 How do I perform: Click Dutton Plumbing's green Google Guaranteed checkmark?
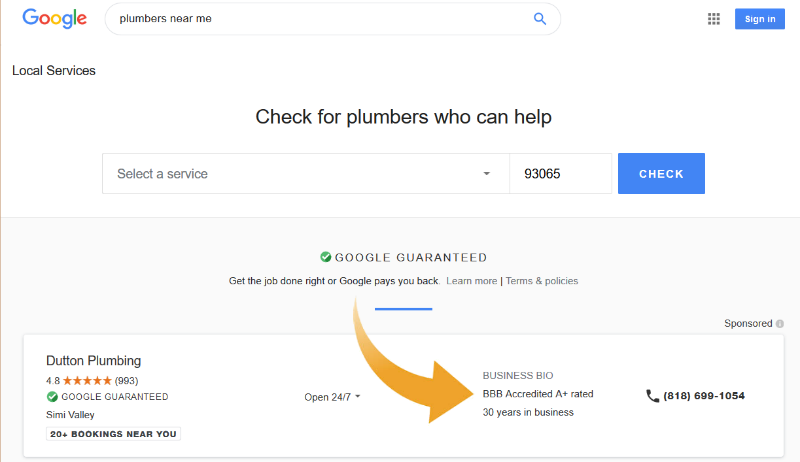52,397
